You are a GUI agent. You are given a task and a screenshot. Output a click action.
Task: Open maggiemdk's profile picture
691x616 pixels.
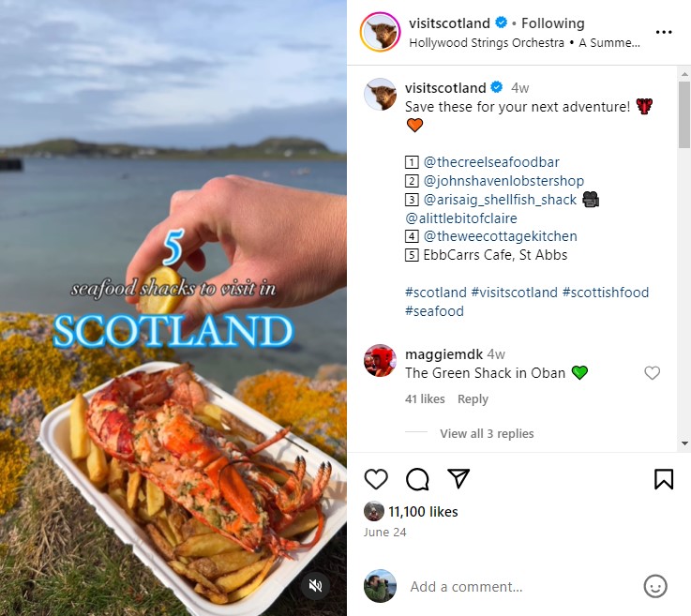pyautogui.click(x=380, y=360)
